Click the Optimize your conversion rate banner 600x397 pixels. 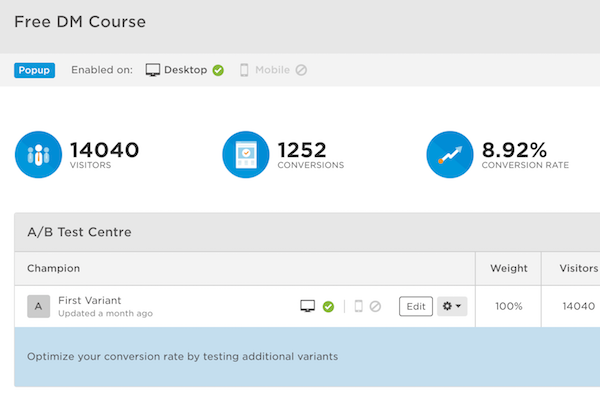[x=307, y=357]
